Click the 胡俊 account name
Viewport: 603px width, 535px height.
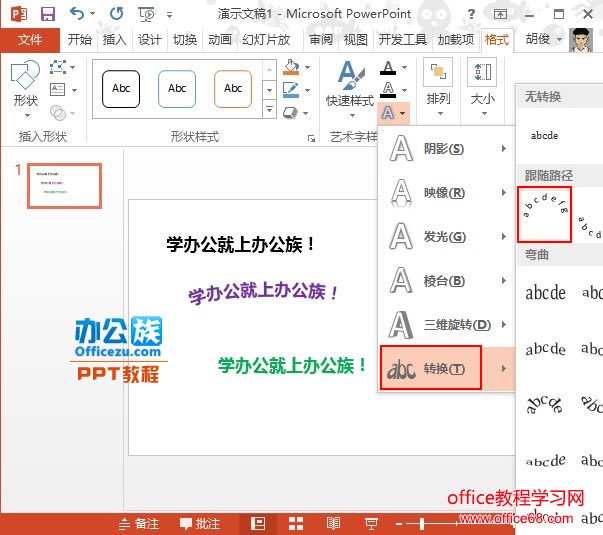(x=538, y=39)
